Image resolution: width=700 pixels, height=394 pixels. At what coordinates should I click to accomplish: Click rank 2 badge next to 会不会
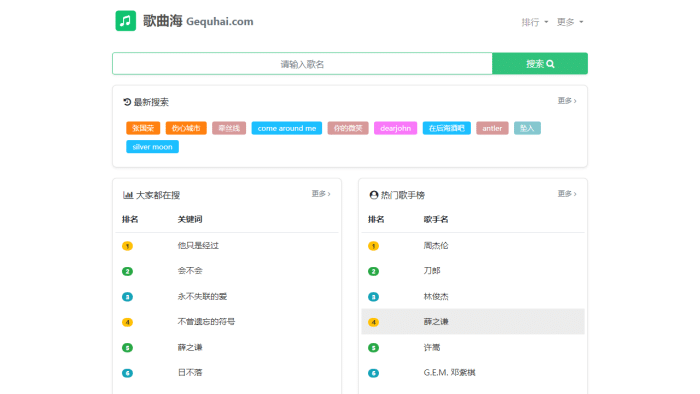tap(127, 271)
